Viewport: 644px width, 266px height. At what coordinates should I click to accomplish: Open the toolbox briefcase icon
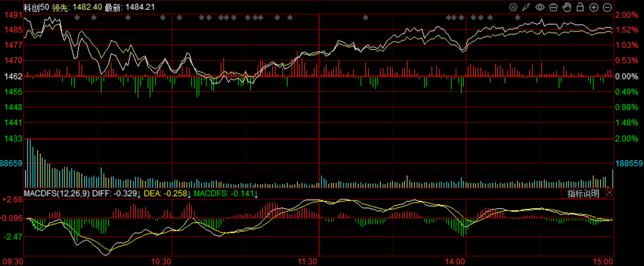tap(553, 7)
